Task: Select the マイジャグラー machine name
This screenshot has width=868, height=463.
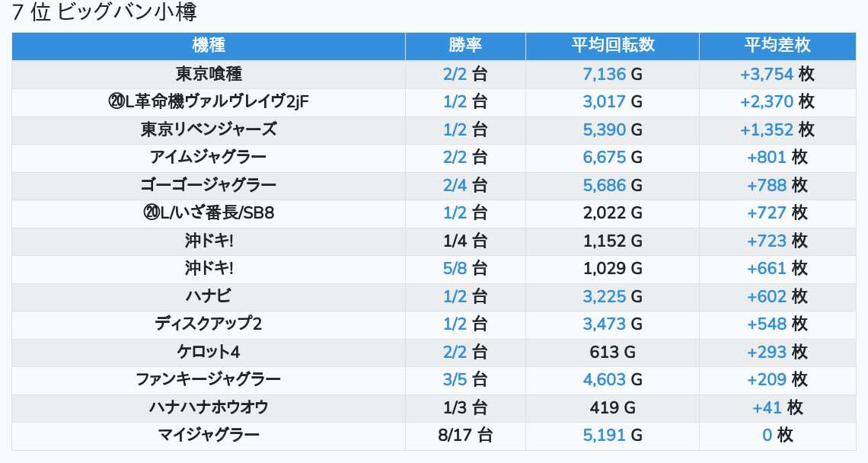Action: click(x=209, y=435)
